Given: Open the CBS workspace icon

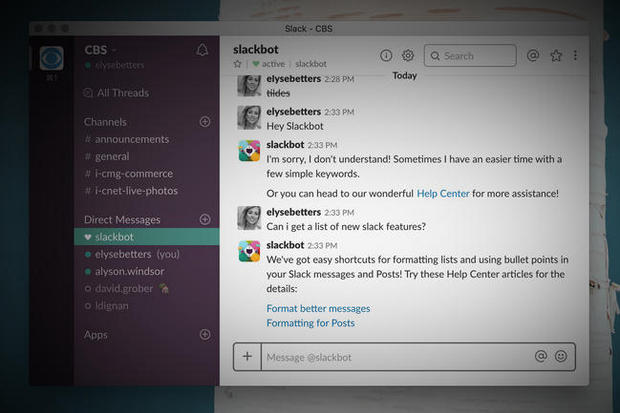Looking at the screenshot, I should coord(51,58).
